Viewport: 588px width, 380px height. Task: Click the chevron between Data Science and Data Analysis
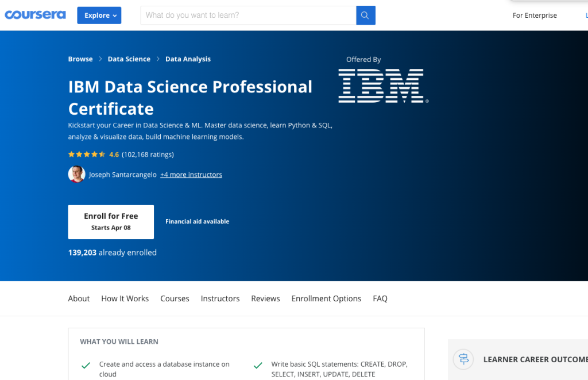(158, 59)
